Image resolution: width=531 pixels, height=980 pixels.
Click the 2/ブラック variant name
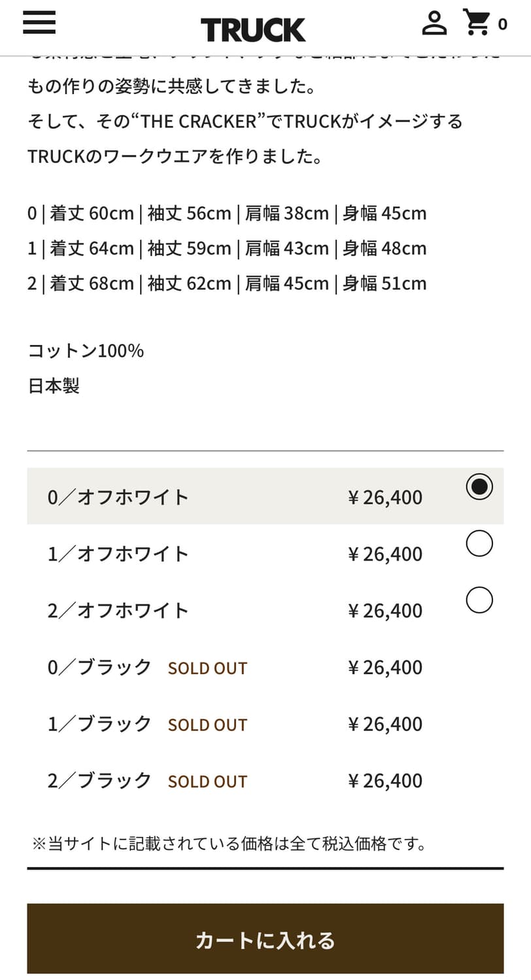pyautogui.click(x=99, y=781)
